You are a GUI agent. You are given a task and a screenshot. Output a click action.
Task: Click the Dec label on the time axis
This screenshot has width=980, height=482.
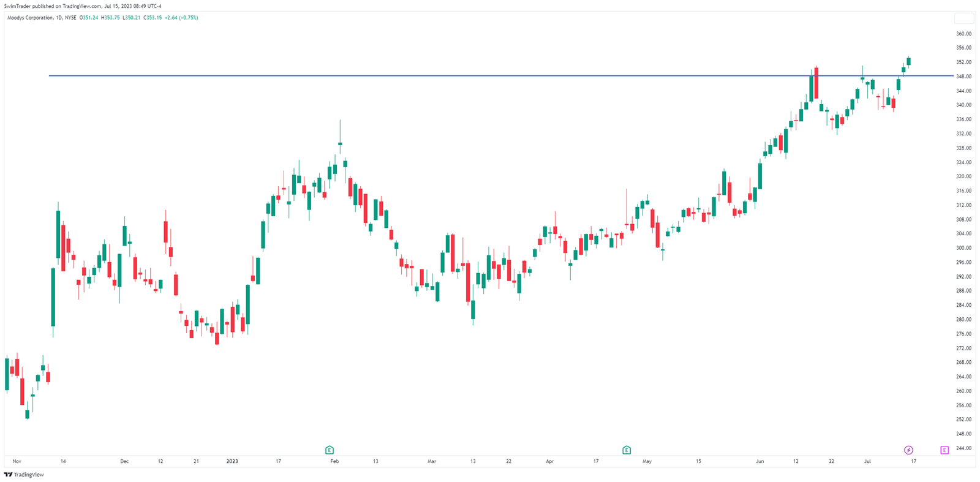[124, 461]
